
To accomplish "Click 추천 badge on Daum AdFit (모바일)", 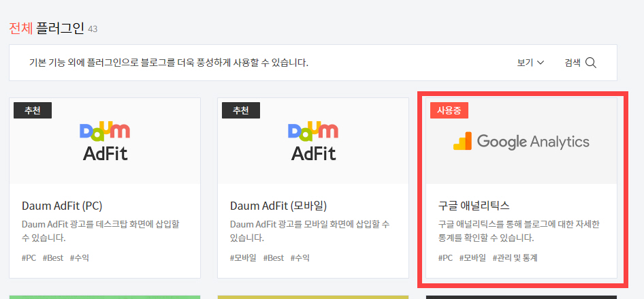I will click(x=241, y=110).
